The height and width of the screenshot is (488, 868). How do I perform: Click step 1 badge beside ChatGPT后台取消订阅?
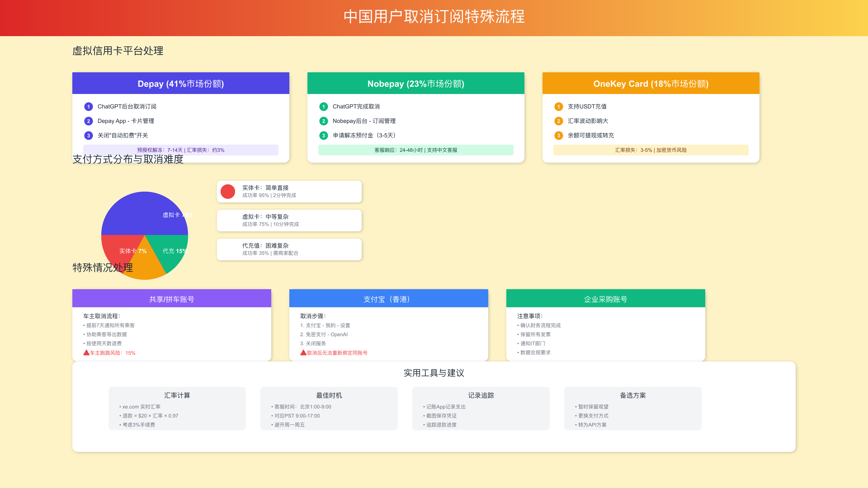click(88, 107)
